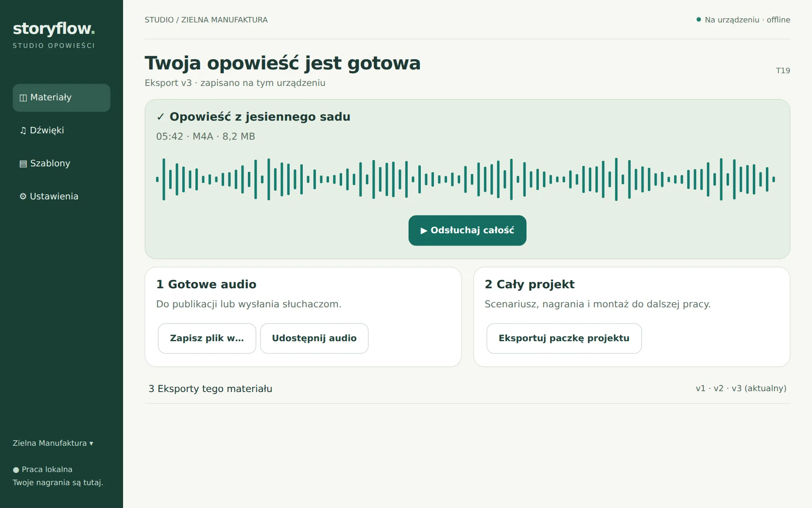
Task: Click the T19 label
Action: 783,71
